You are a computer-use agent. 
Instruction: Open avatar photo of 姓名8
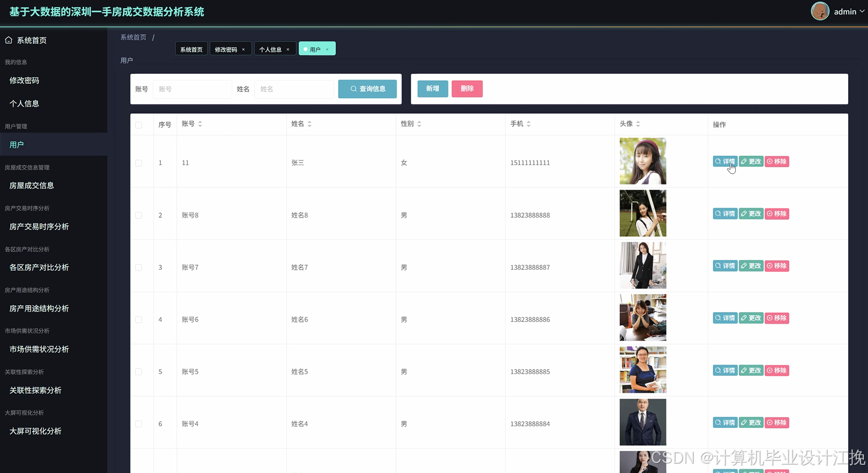[643, 213]
